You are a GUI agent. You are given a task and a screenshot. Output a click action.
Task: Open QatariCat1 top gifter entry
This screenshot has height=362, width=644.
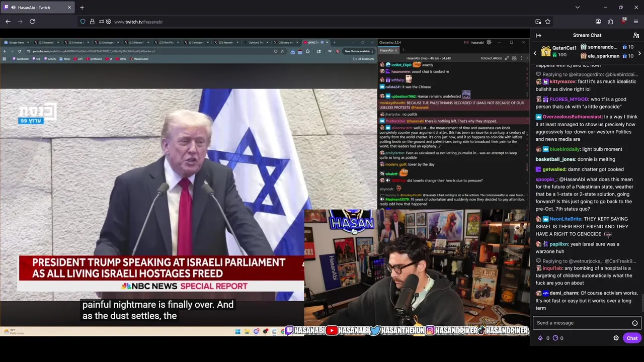pos(559,51)
